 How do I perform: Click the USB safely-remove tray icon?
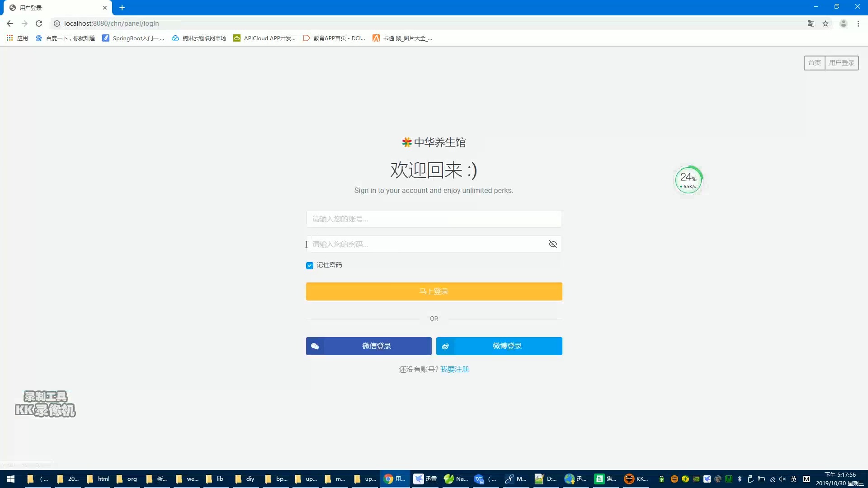[750, 479]
